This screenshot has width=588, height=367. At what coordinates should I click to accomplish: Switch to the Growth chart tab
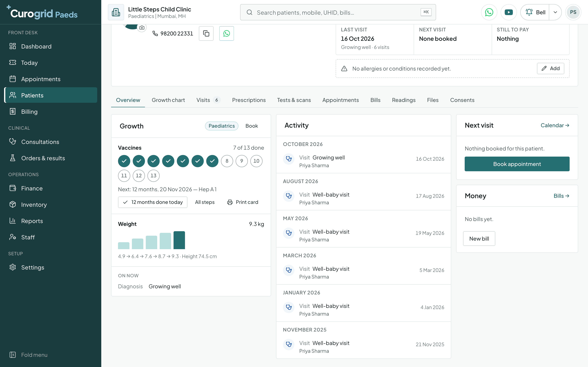point(168,100)
